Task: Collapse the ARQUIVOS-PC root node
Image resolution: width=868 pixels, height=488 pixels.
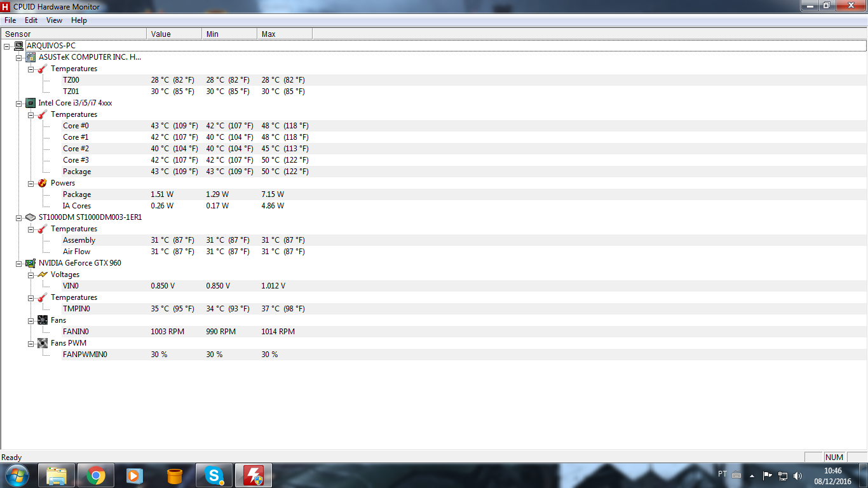Action: pos(6,46)
